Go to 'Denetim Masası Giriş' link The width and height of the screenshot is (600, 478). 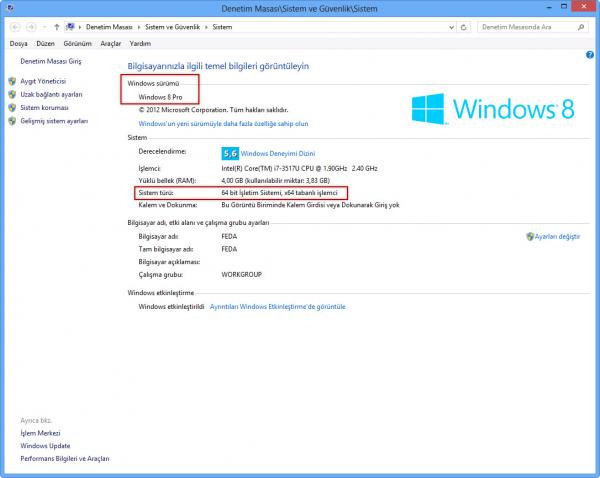point(51,61)
